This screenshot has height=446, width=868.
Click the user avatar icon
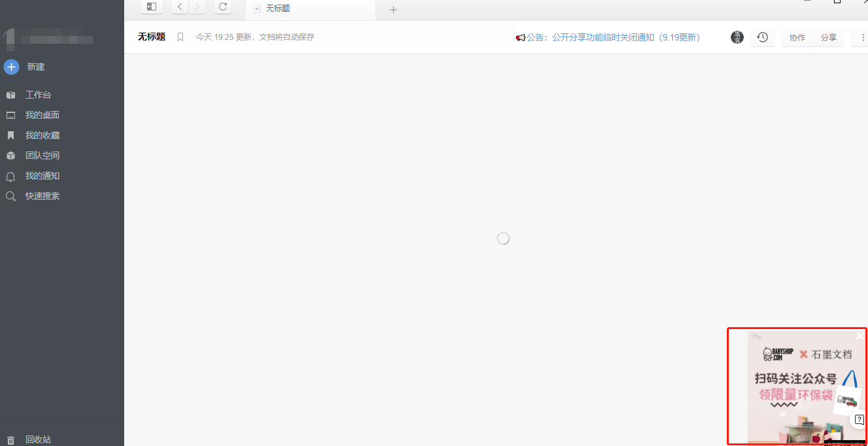pos(737,37)
